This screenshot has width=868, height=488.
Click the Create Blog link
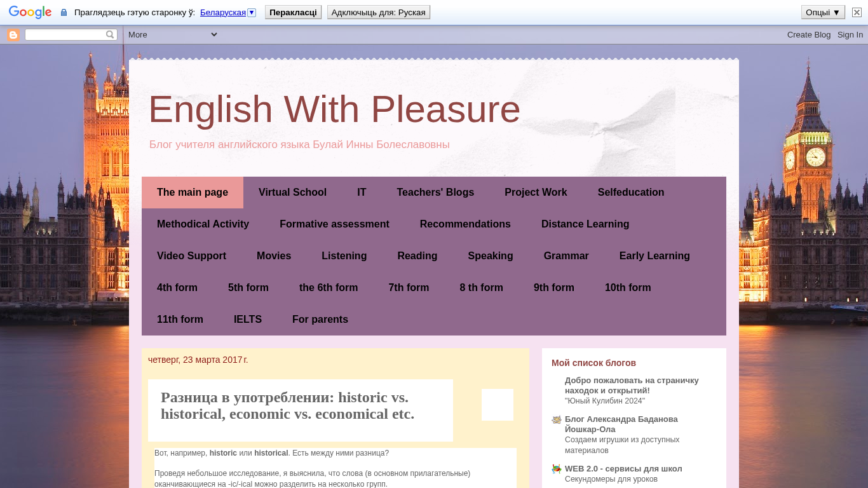point(808,35)
